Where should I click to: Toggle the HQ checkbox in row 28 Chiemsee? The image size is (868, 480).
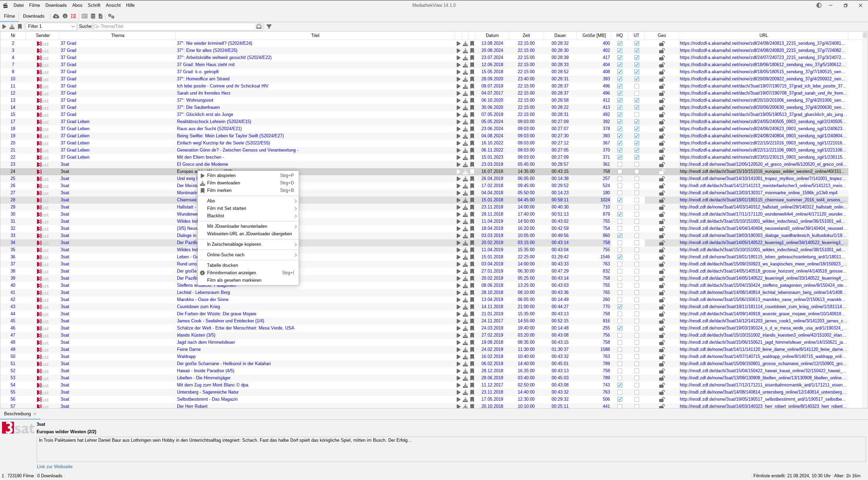(x=620, y=200)
